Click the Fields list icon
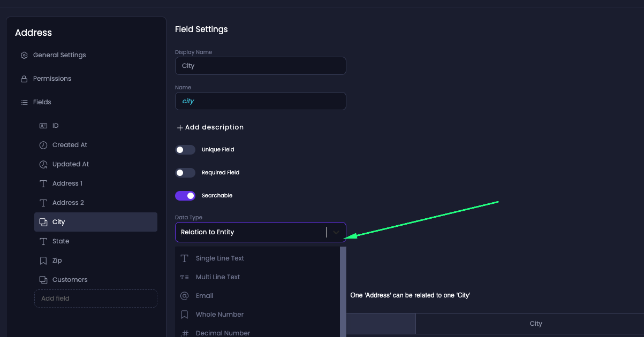The height and width of the screenshot is (337, 644). [x=24, y=102]
